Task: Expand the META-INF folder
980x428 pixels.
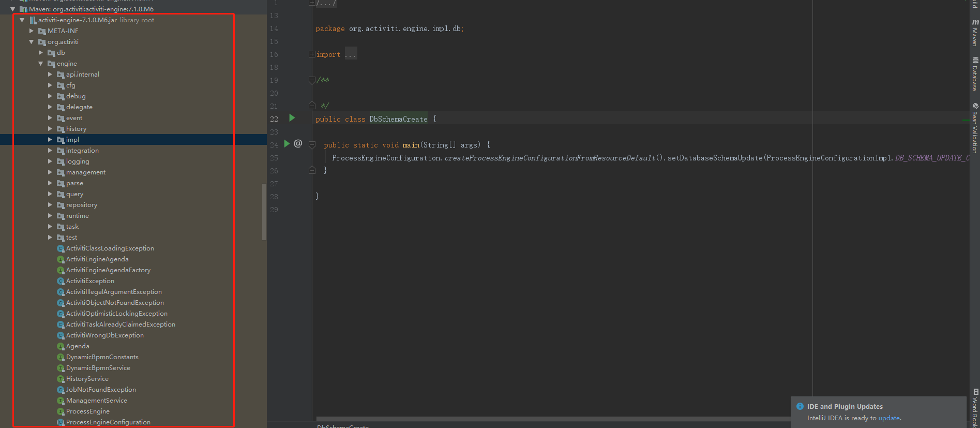Action: point(31,31)
